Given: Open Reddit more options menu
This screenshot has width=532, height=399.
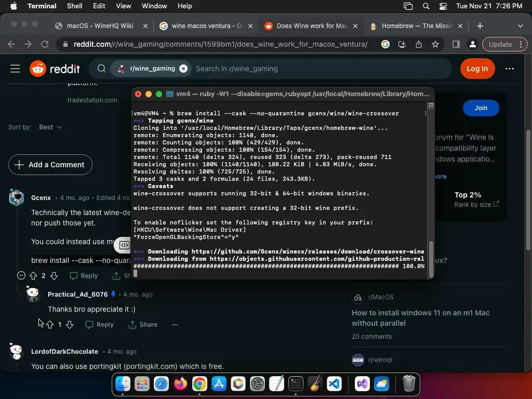Looking at the screenshot, I should pos(509,69).
